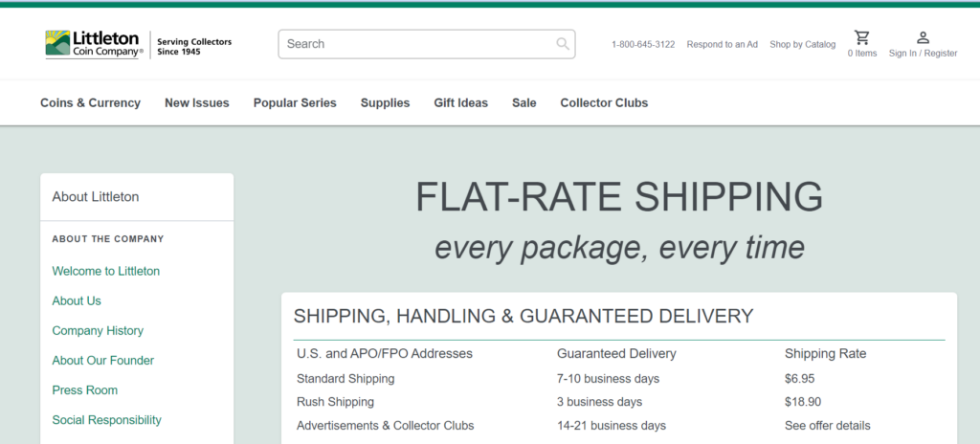Open the Popular Series menu
980x444 pixels.
click(295, 103)
